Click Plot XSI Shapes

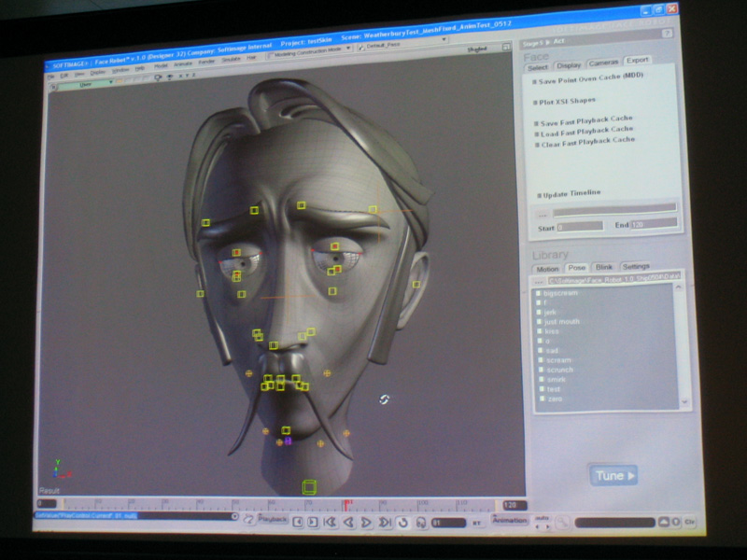(x=564, y=102)
